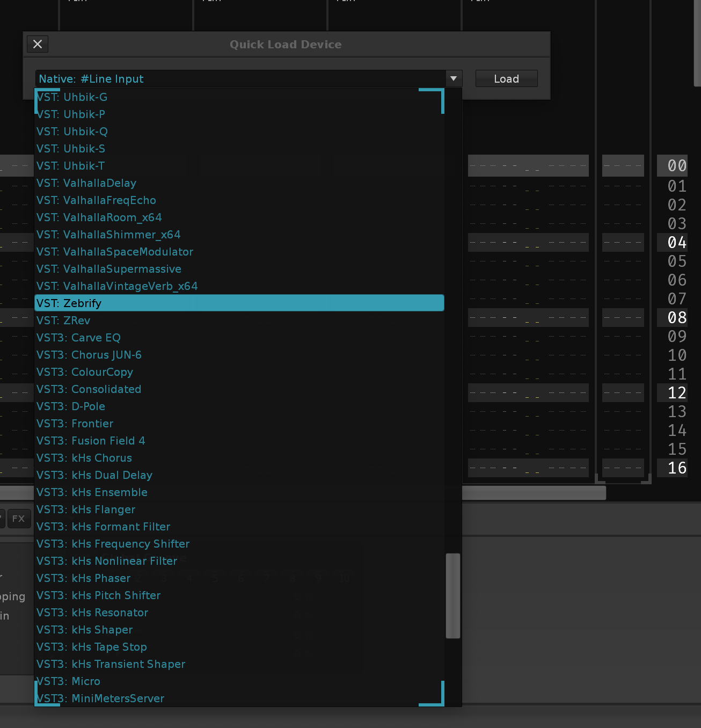Toggle the FX button
701x728 pixels.
pos(19,519)
